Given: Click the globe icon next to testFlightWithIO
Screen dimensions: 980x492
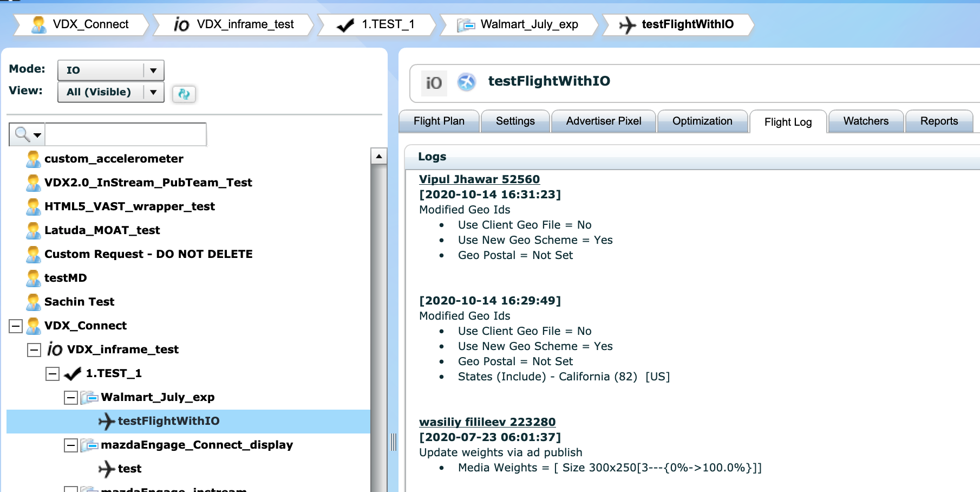Looking at the screenshot, I should tap(466, 82).
